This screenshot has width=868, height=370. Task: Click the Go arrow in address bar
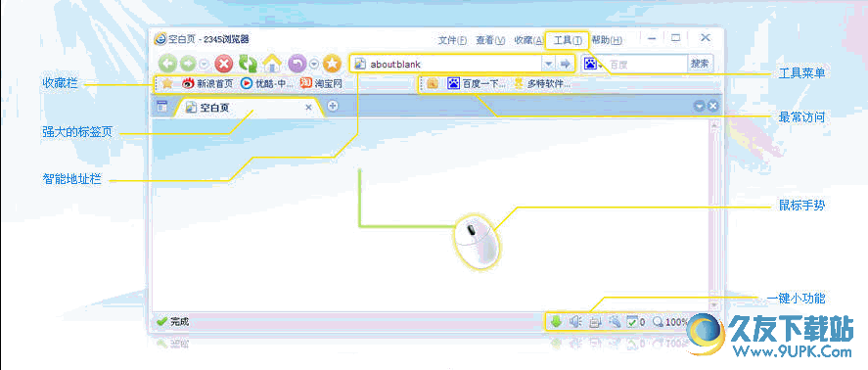tap(565, 64)
